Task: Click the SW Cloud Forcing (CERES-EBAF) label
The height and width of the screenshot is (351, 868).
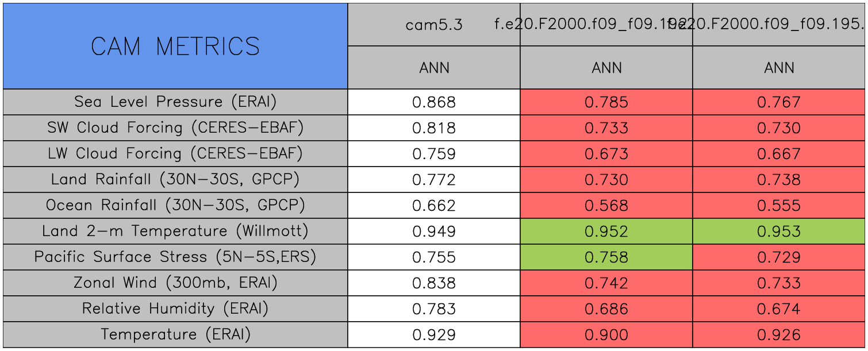Action: [x=175, y=128]
